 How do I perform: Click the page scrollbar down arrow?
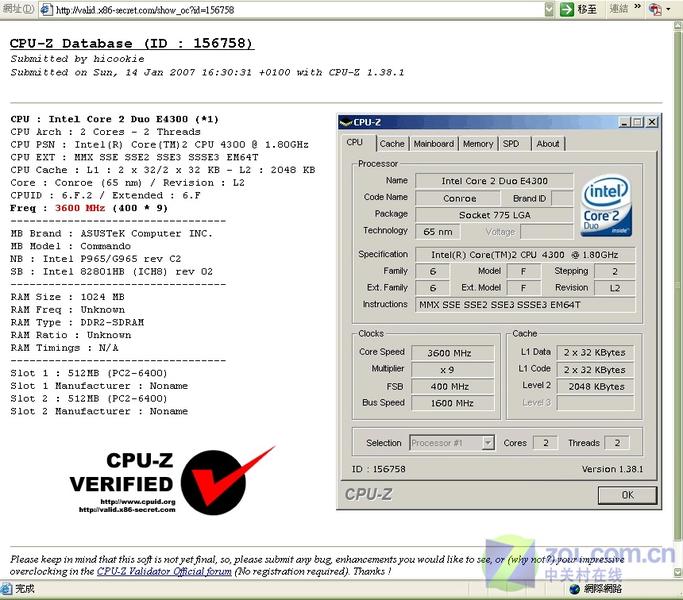pos(678,572)
